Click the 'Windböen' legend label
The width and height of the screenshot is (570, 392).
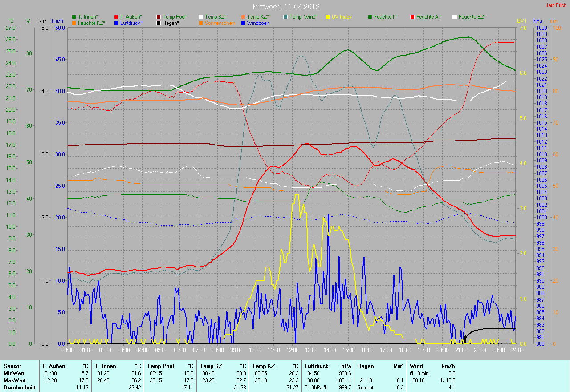(258, 23)
